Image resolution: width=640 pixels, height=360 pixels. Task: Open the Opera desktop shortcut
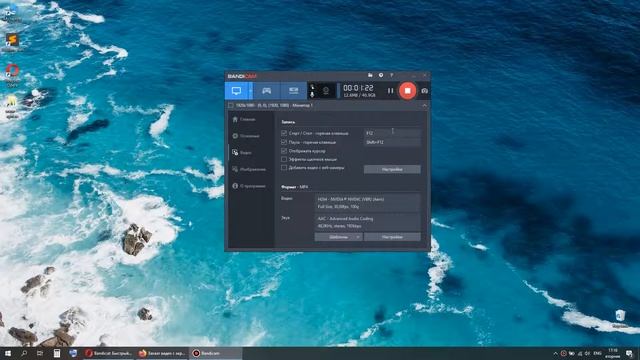point(12,75)
